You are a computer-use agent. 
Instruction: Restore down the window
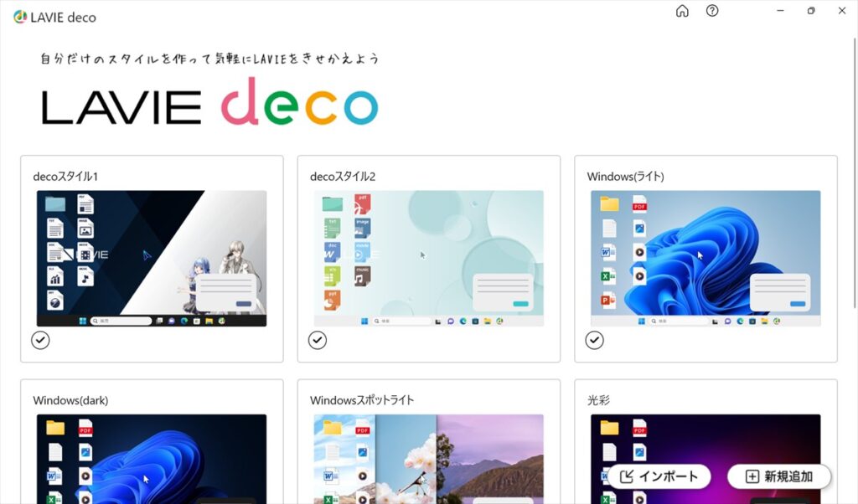(x=811, y=11)
